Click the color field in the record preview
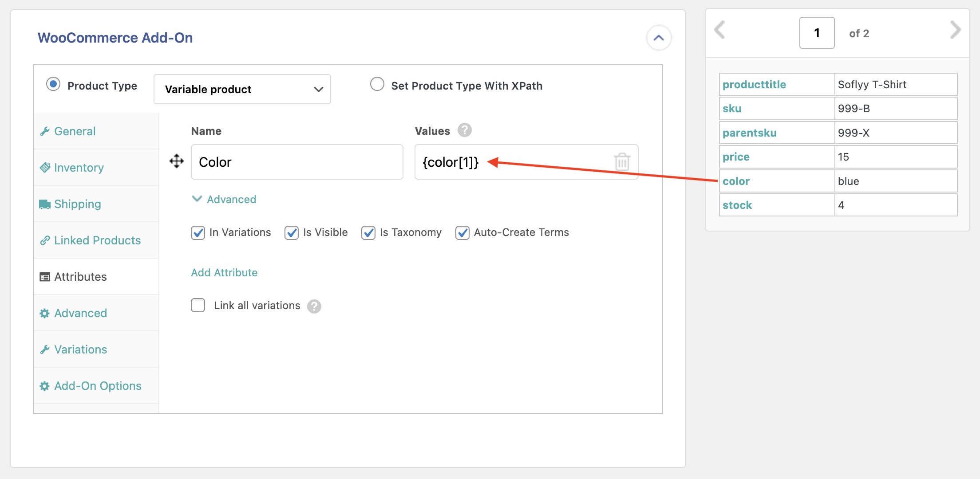This screenshot has width=980, height=479. point(736,181)
